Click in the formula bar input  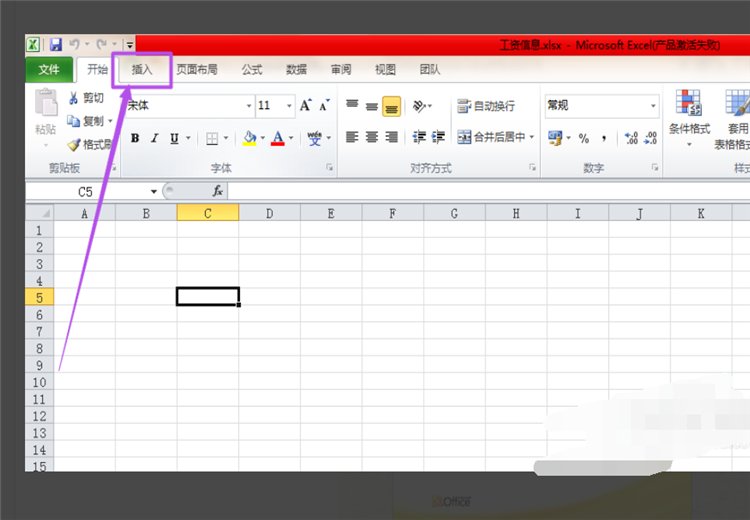pyautogui.click(x=488, y=191)
